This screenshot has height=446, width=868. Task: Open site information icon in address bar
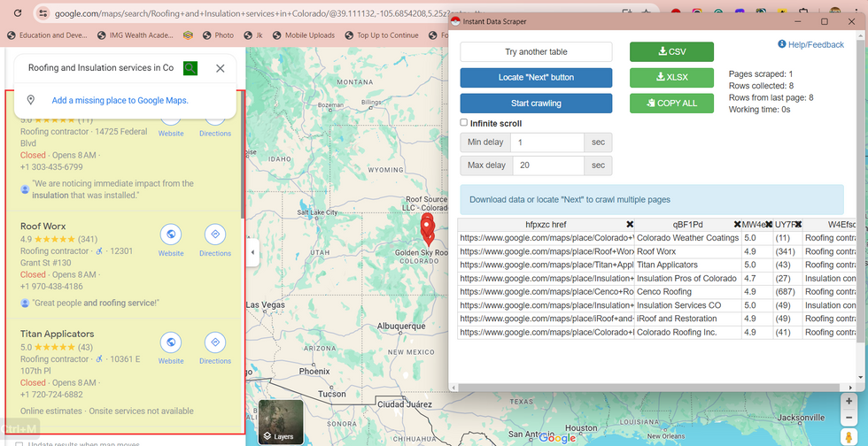[43, 13]
